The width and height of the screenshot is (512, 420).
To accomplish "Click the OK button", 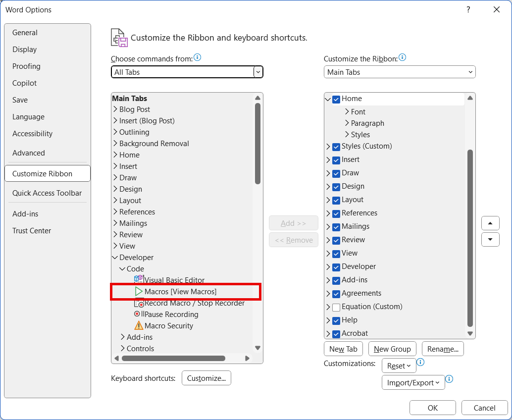I will 433,408.
